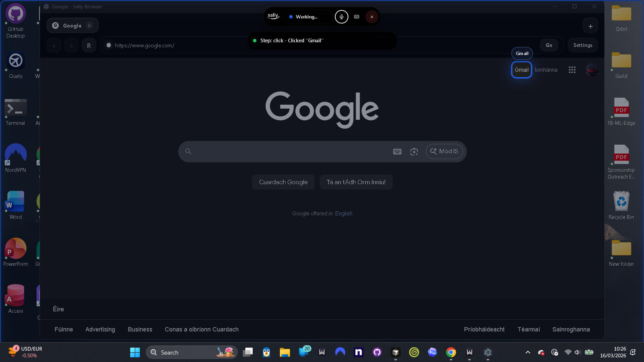The height and width of the screenshot is (362, 644).
Task: Search by image with the camera icon
Action: [x=414, y=152]
